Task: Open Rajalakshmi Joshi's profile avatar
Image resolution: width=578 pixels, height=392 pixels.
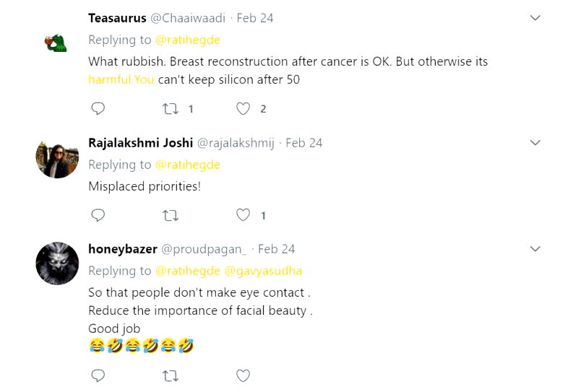Action: point(56,157)
